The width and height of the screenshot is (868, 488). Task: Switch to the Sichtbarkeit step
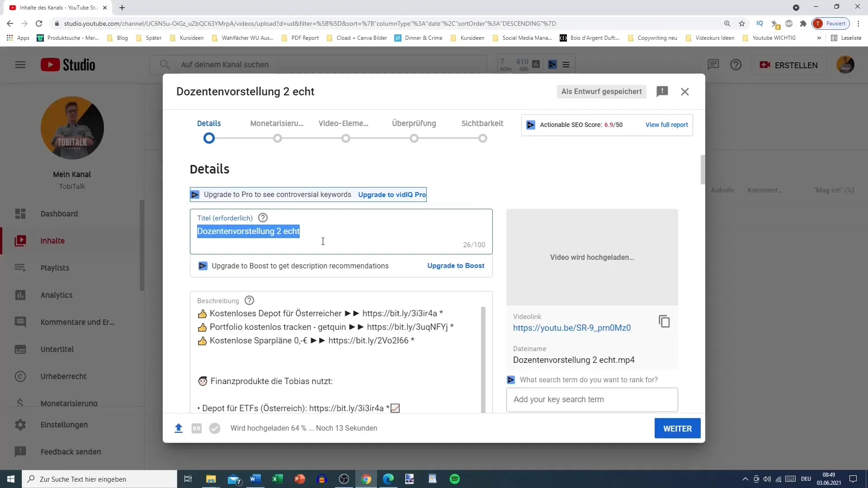[482, 123]
